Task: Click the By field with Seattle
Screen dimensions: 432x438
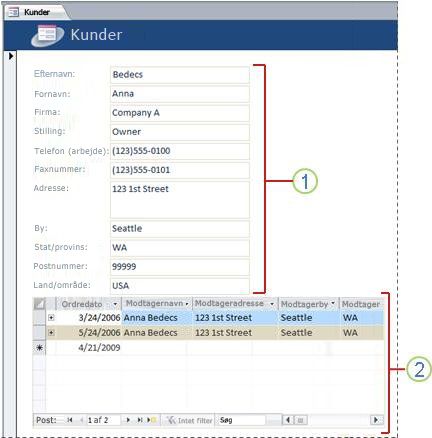Action: click(x=180, y=229)
